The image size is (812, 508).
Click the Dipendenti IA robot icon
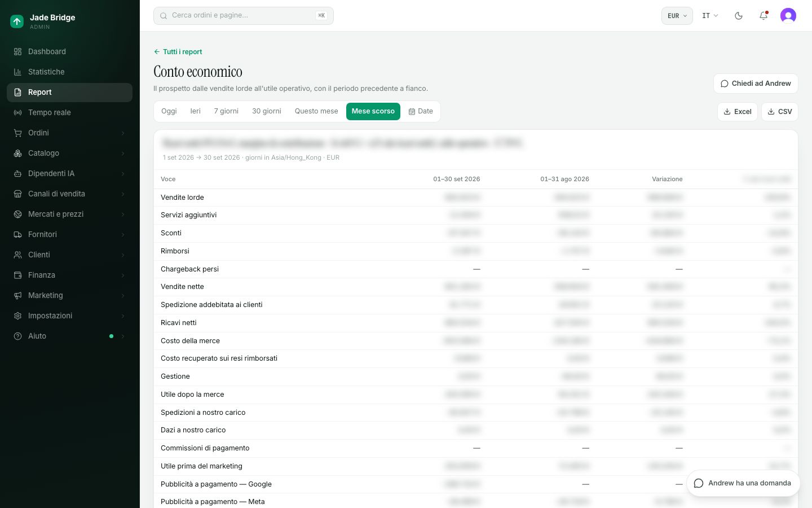tap(17, 173)
